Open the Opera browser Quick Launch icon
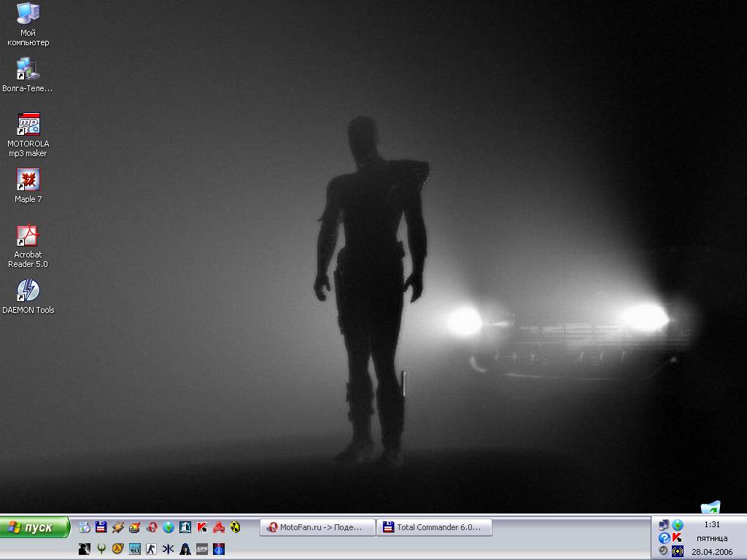 (152, 526)
